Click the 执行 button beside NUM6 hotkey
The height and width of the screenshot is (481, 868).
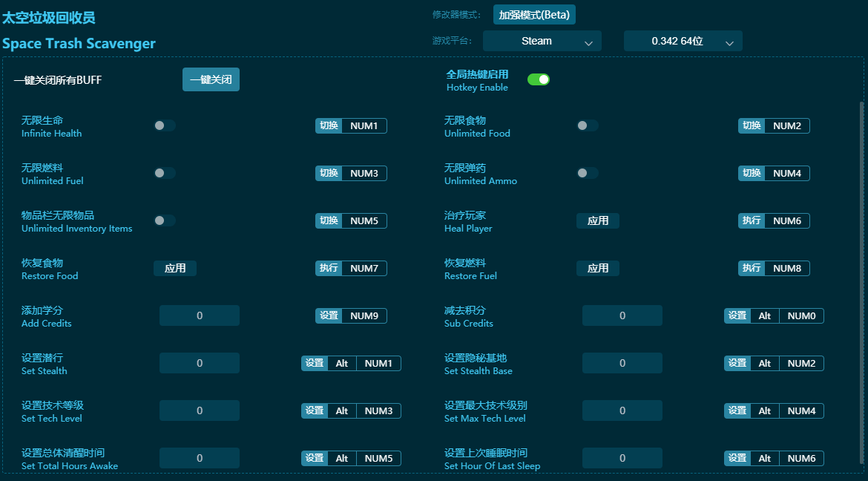click(x=751, y=220)
